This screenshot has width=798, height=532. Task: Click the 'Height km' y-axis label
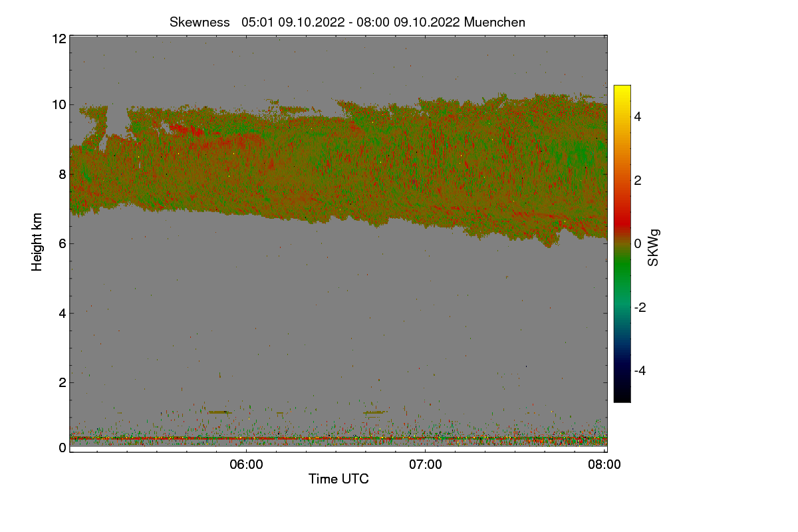point(37,242)
